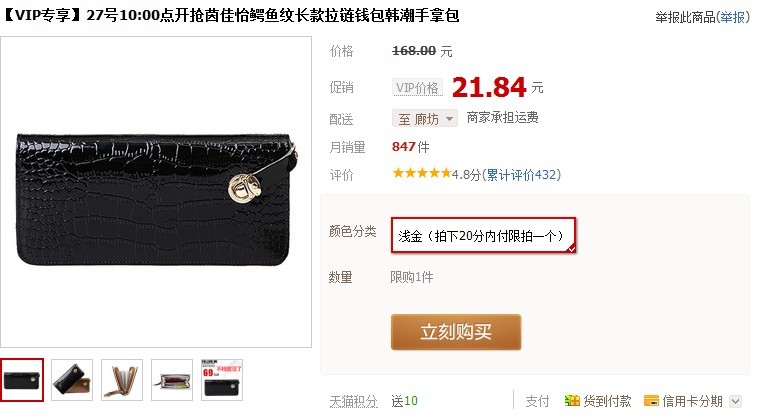762x420 pixels.
Task: Select the third open wallet thumbnail
Action: [x=122, y=380]
